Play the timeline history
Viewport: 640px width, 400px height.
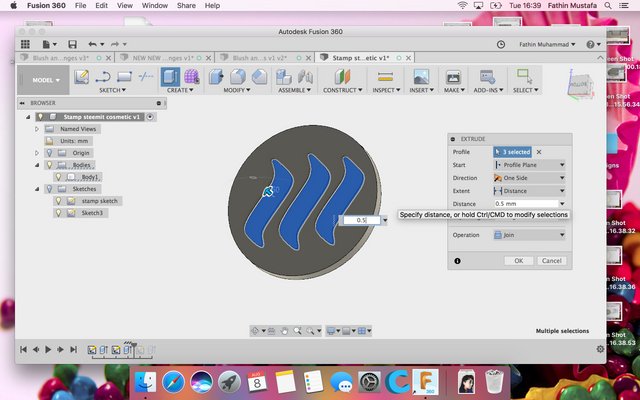pos(48,349)
